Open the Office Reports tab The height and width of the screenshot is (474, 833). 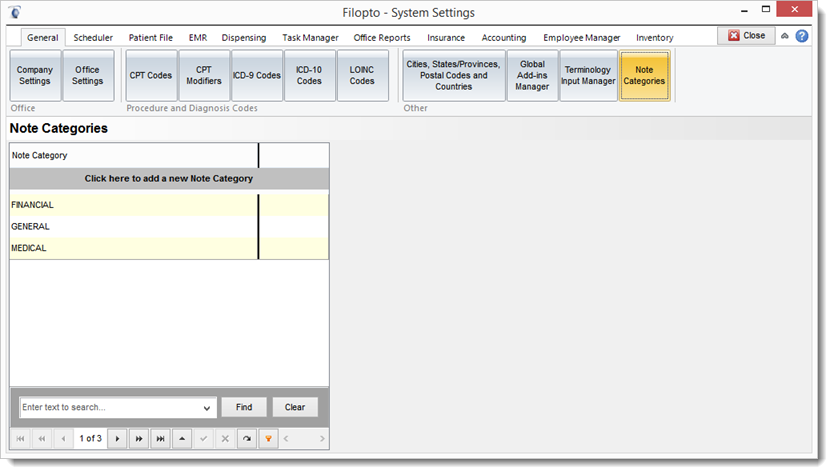pyautogui.click(x=382, y=38)
